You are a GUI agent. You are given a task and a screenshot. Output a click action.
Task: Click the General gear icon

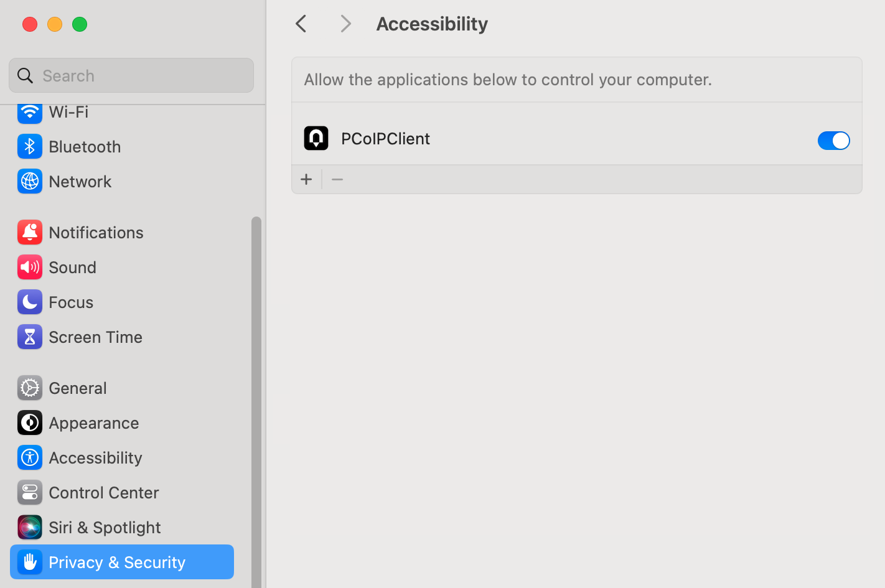click(x=29, y=388)
